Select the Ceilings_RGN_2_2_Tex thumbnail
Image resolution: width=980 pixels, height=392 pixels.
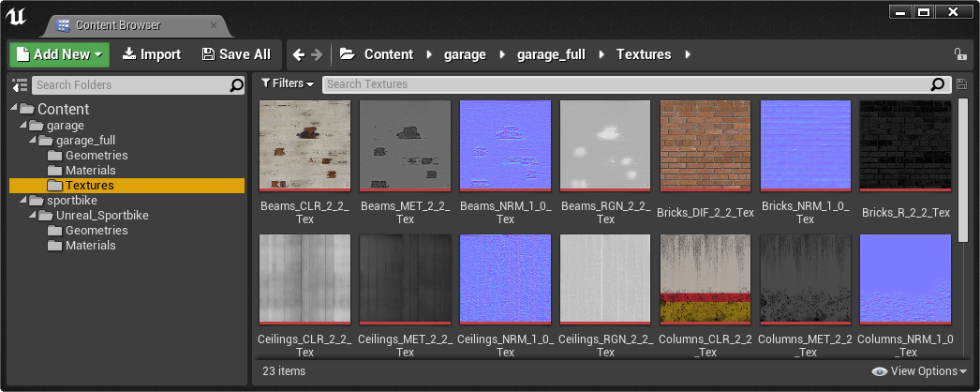pos(605,279)
